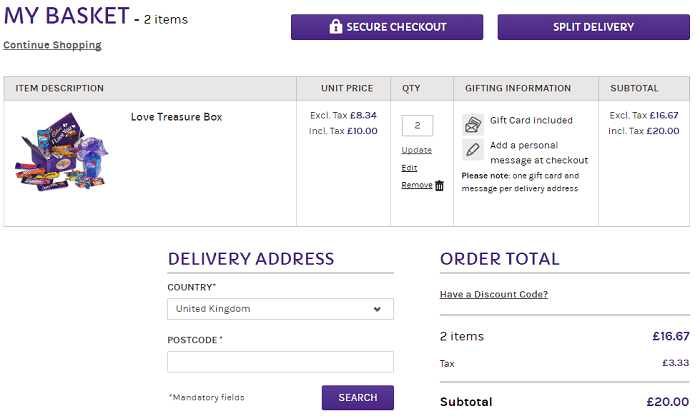Follow the Continue Shopping link

click(x=52, y=45)
